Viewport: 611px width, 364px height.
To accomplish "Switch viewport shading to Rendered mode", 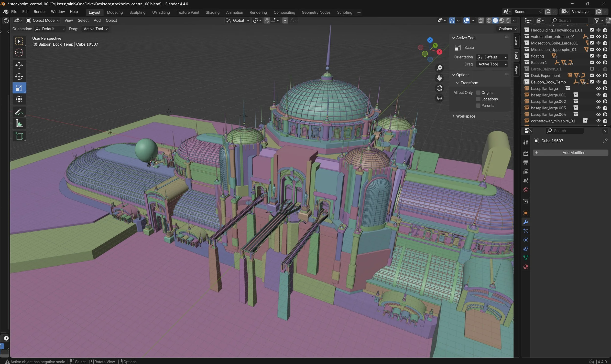I will (x=508, y=20).
